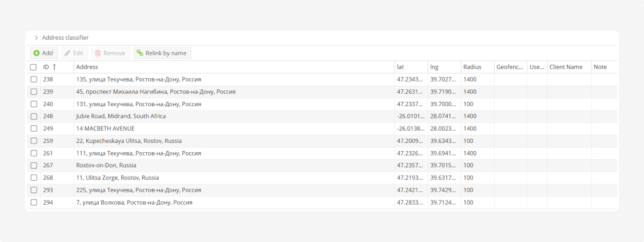644x242 pixels.
Task: Click the Remove trash icon
Action: [98, 53]
